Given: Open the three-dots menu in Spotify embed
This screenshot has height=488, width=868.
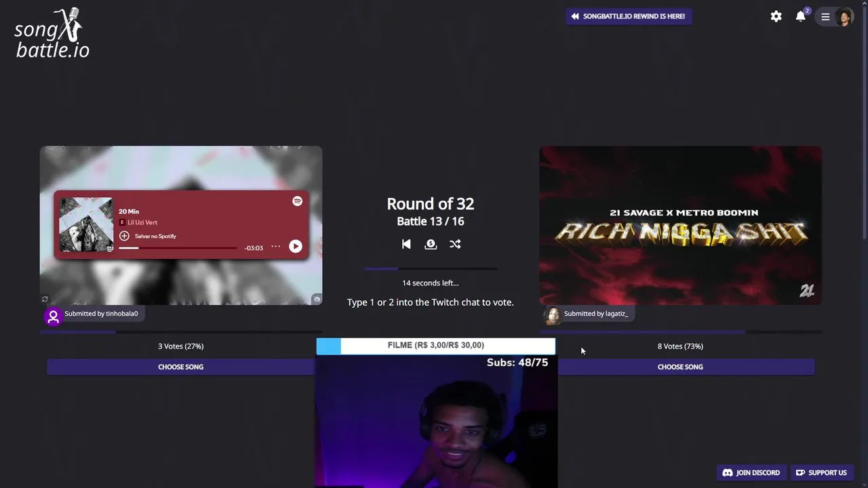Looking at the screenshot, I should pos(275,247).
